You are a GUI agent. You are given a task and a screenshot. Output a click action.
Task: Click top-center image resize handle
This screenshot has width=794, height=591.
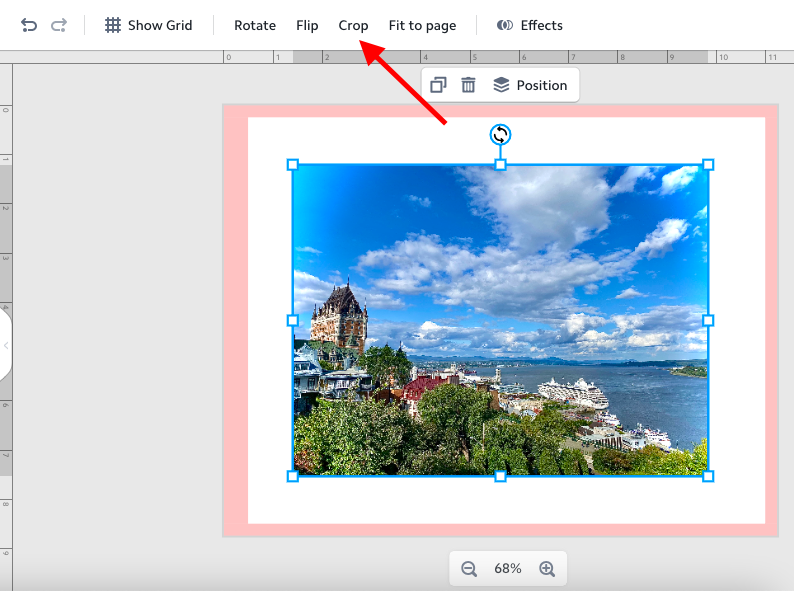pos(500,165)
